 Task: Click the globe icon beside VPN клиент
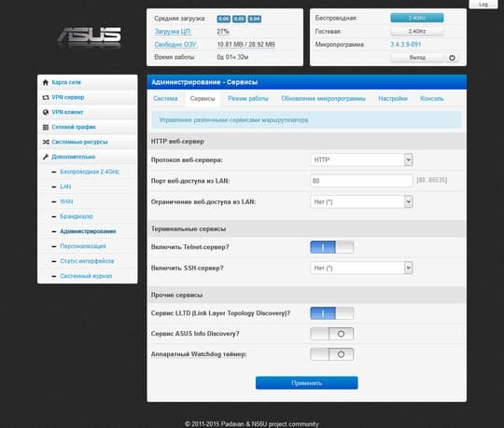pos(46,112)
